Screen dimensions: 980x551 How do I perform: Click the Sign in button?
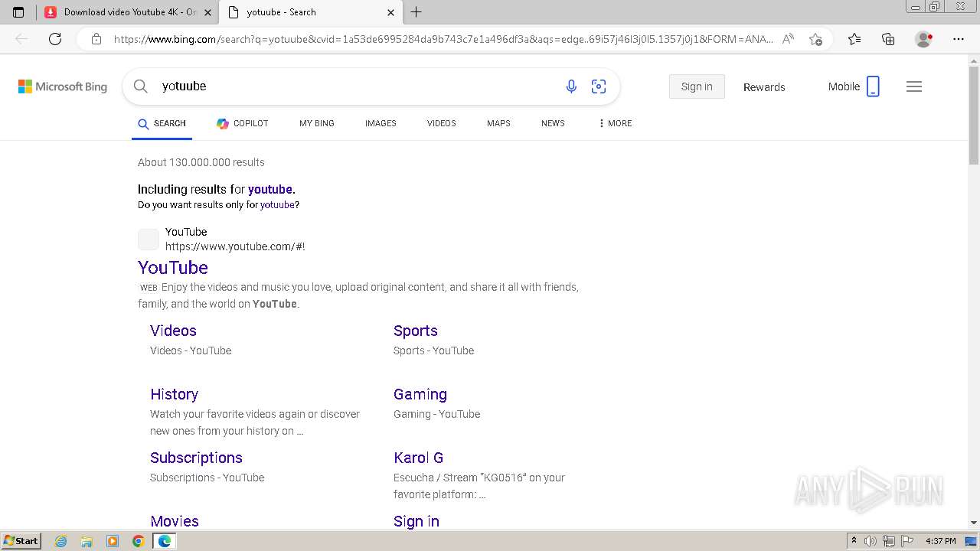point(697,86)
